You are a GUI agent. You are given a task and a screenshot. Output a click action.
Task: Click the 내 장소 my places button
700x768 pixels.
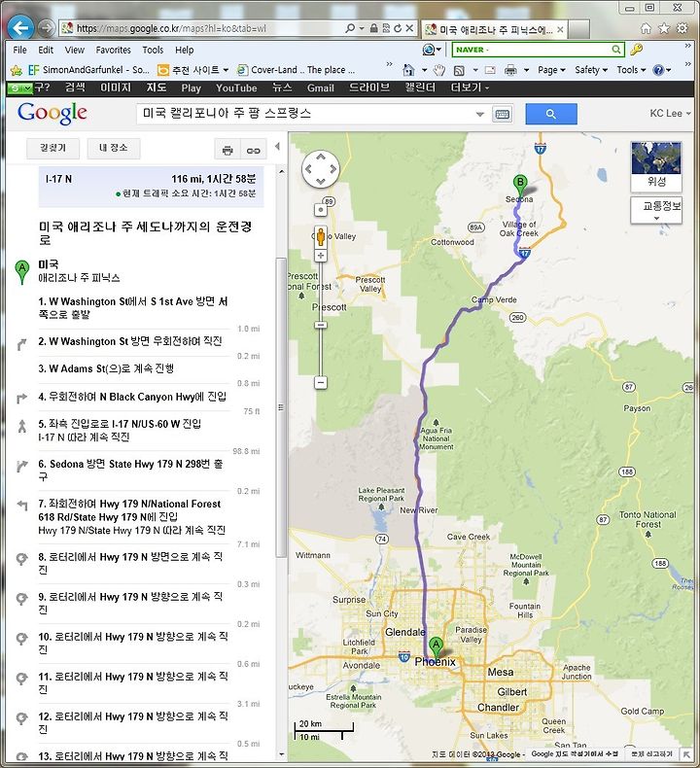tap(113, 148)
